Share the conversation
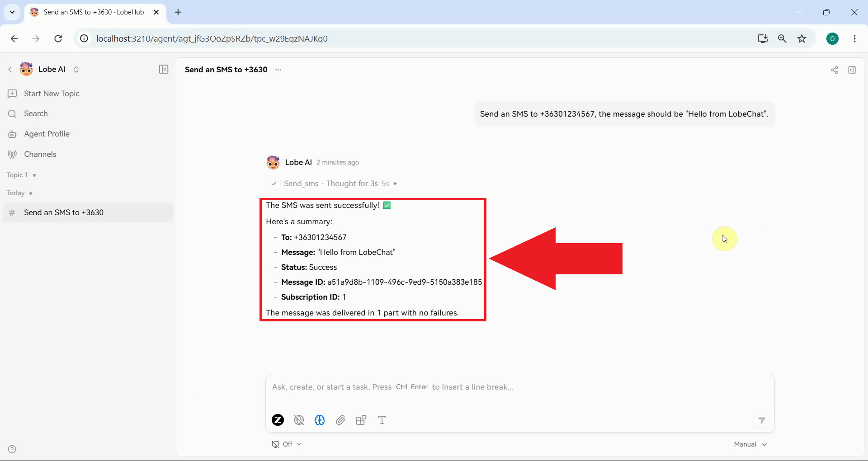 pos(835,70)
